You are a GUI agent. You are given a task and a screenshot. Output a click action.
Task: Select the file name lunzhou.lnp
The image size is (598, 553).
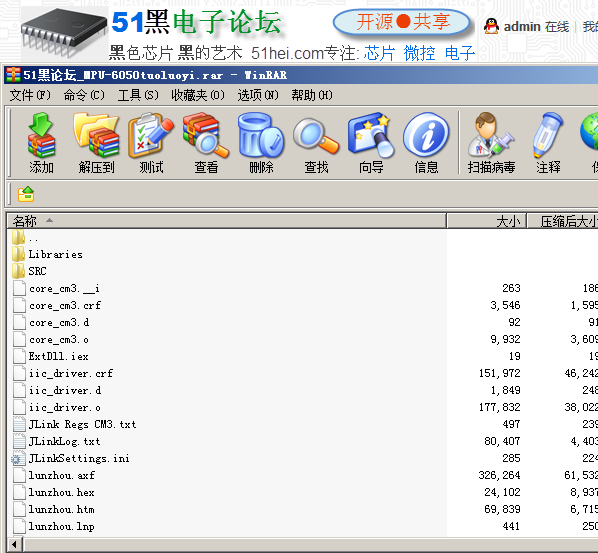pos(62,527)
